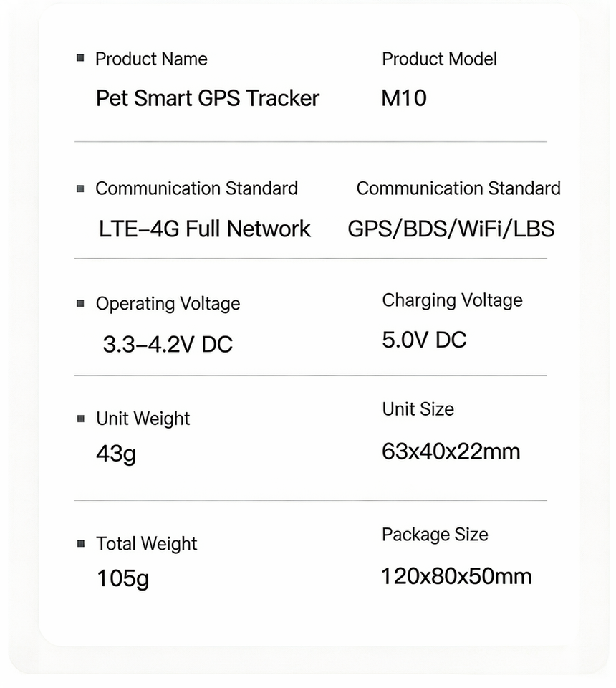
Task: Select the LTE-4G Full Network value
Action: (205, 229)
